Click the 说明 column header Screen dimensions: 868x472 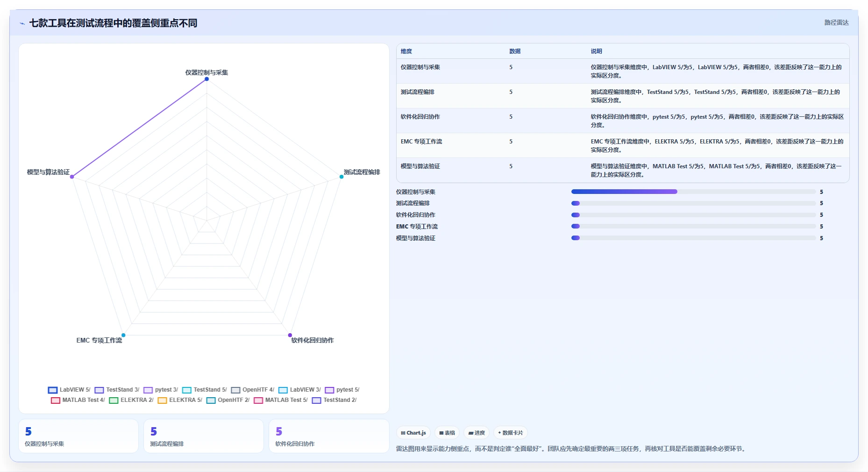click(596, 51)
